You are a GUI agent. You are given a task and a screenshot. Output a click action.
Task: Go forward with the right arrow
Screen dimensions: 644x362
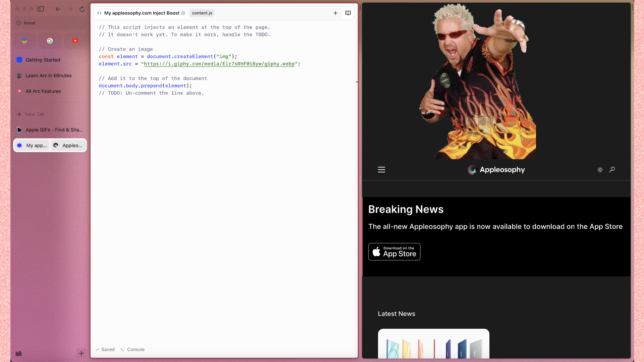70,9
